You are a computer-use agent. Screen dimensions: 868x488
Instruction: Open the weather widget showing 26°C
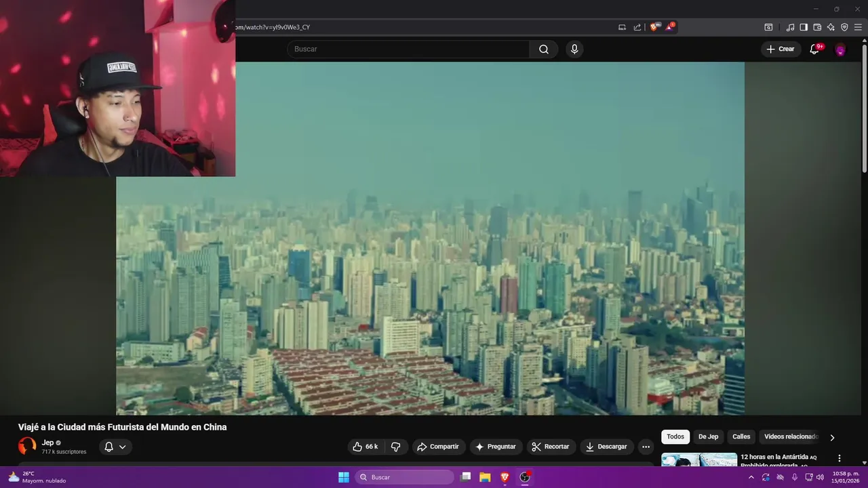click(37, 477)
